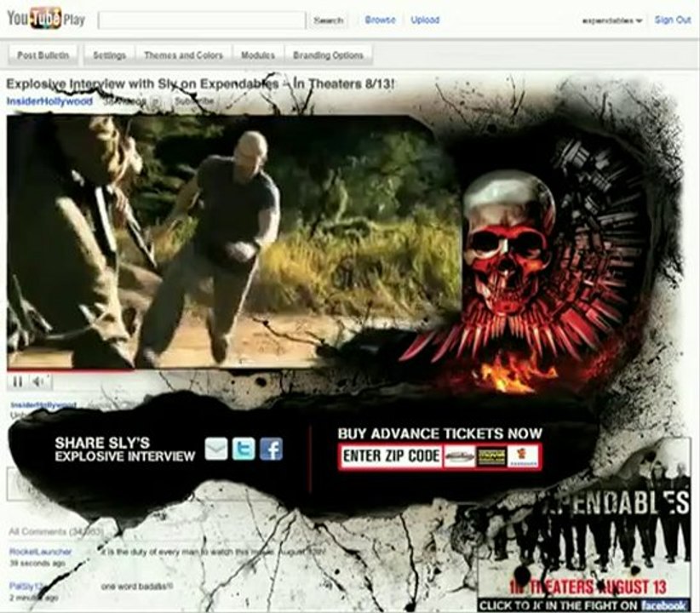Screen dimensions: 700x613
Task: Open commenter RocketLauncher's profile
Action: click(x=40, y=552)
